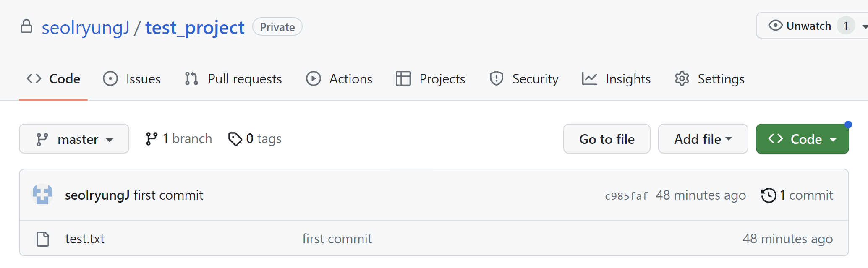Open the master branch dropdown

pos(74,139)
